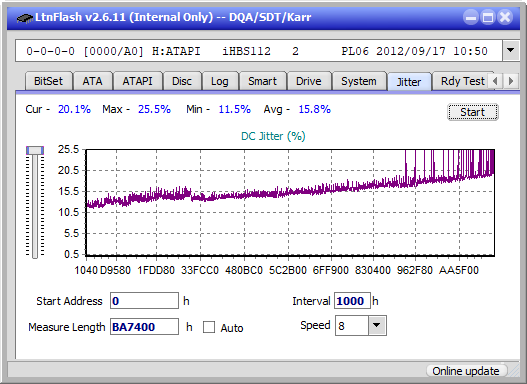The image size is (527, 384).
Task: Click the vertical jitter scale slider thumb
Action: click(x=35, y=150)
